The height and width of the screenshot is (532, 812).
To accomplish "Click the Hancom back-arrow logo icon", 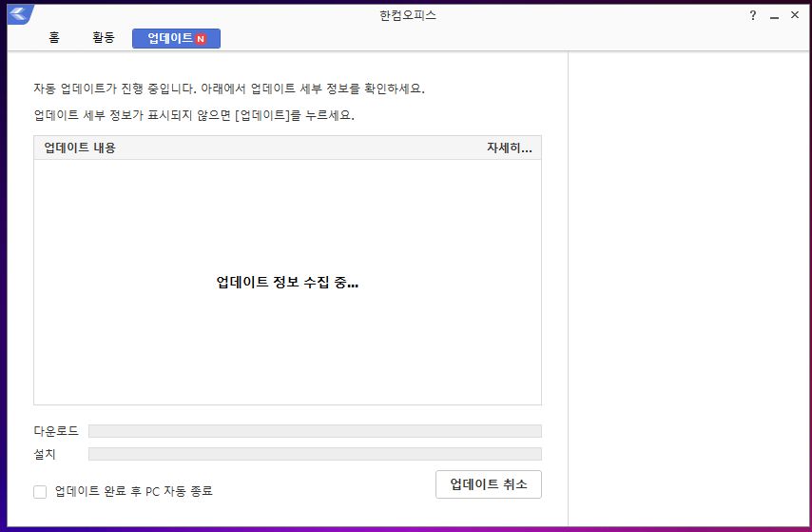I will tap(20, 14).
